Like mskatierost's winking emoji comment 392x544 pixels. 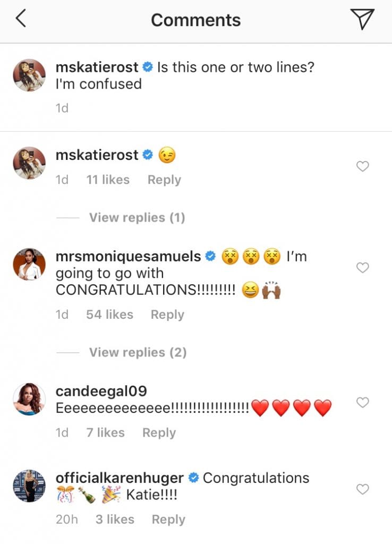[363, 166]
